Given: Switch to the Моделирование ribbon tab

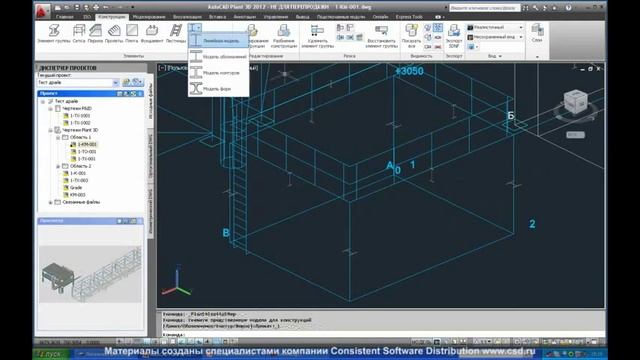Looking at the screenshot, I should click(x=149, y=17).
